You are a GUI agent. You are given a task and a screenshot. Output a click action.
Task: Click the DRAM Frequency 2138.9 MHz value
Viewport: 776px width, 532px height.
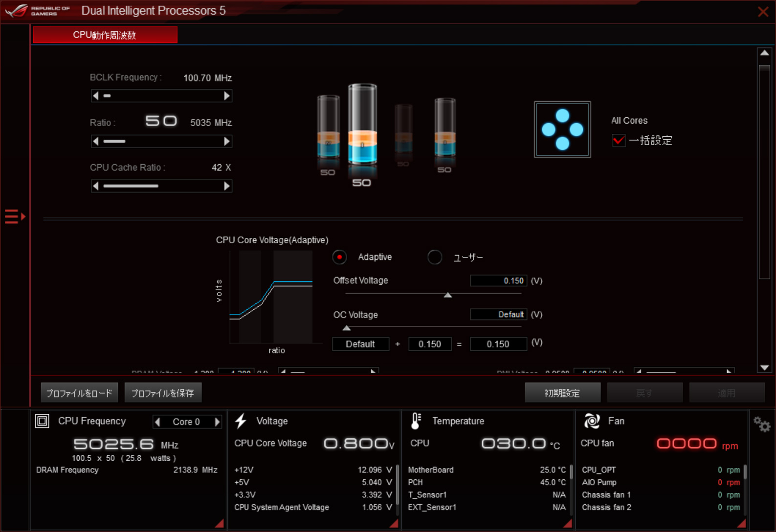tap(196, 470)
